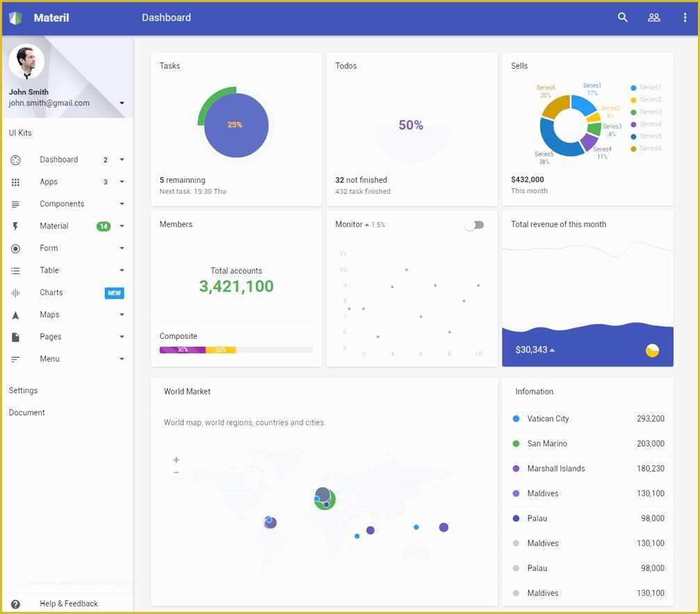Expand the Table menu arrow
Image resolution: width=700 pixels, height=614 pixels.
pos(122,270)
